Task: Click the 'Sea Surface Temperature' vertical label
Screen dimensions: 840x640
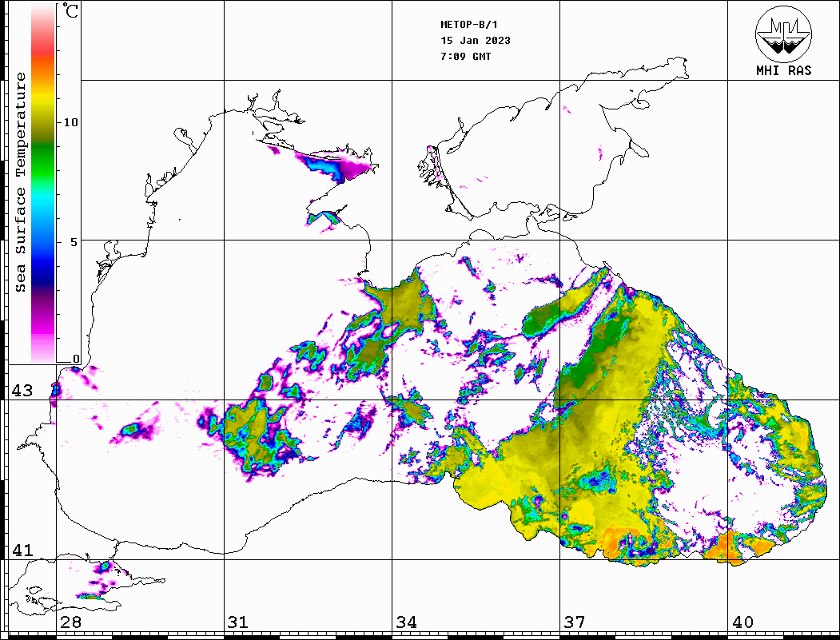Action: (20, 182)
